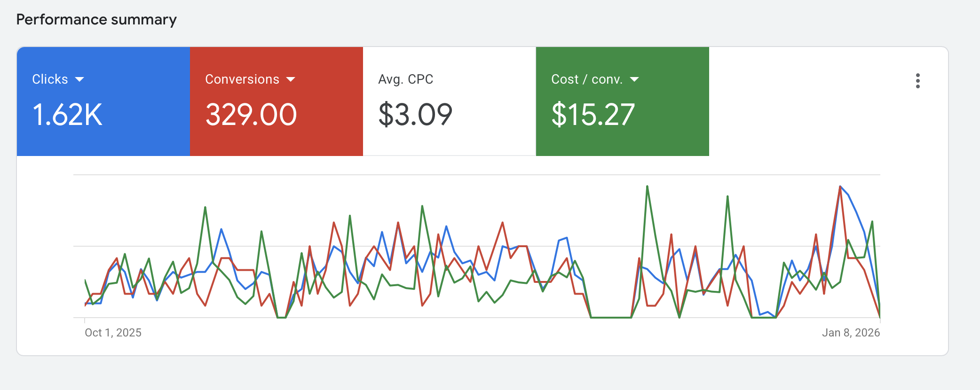The width and height of the screenshot is (980, 390).
Task: Open the Cost / conv. dropdown arrow
Action: 634,79
